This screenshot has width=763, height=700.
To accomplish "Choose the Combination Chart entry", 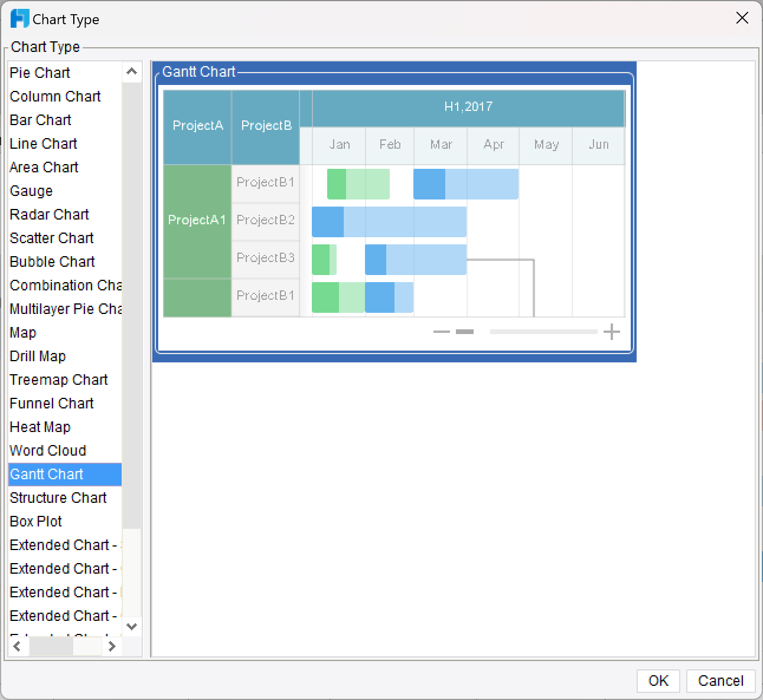I will [x=65, y=285].
